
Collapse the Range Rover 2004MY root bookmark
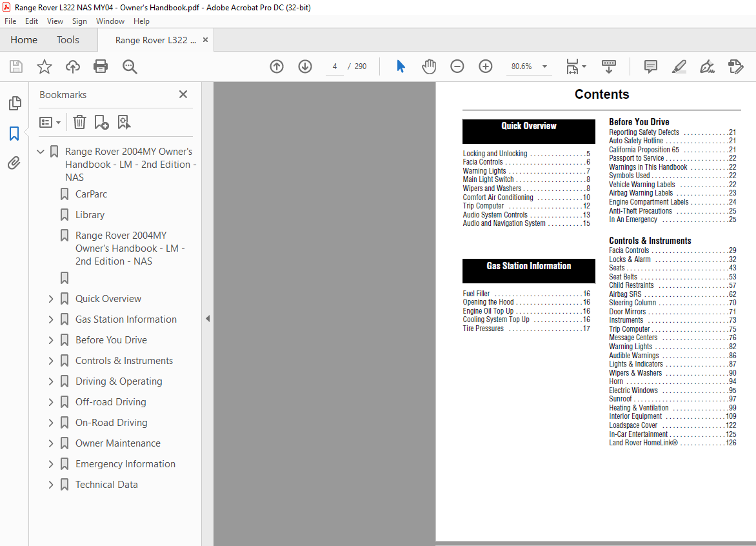tap(41, 152)
